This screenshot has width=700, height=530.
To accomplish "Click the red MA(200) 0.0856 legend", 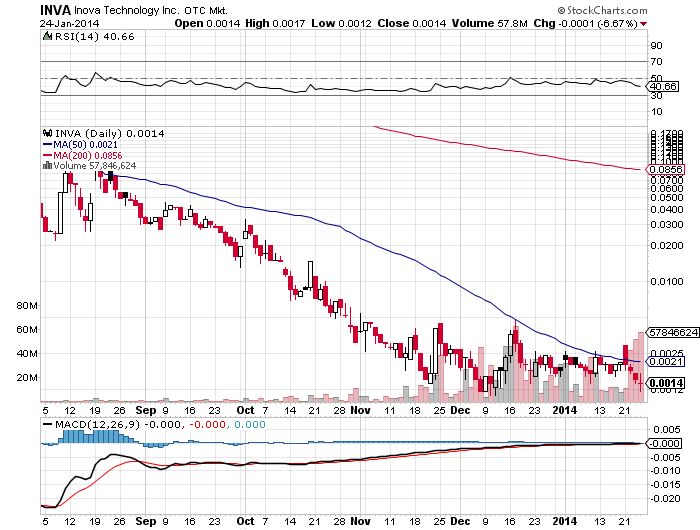I will point(83,155).
